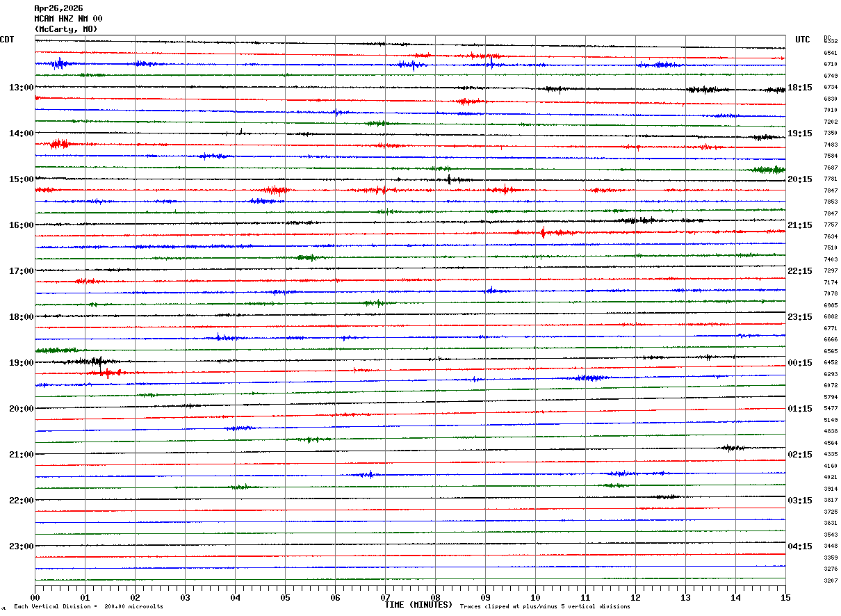Click the 20:00 CDT time label
The height and width of the screenshot is (616, 841).
click(x=21, y=409)
